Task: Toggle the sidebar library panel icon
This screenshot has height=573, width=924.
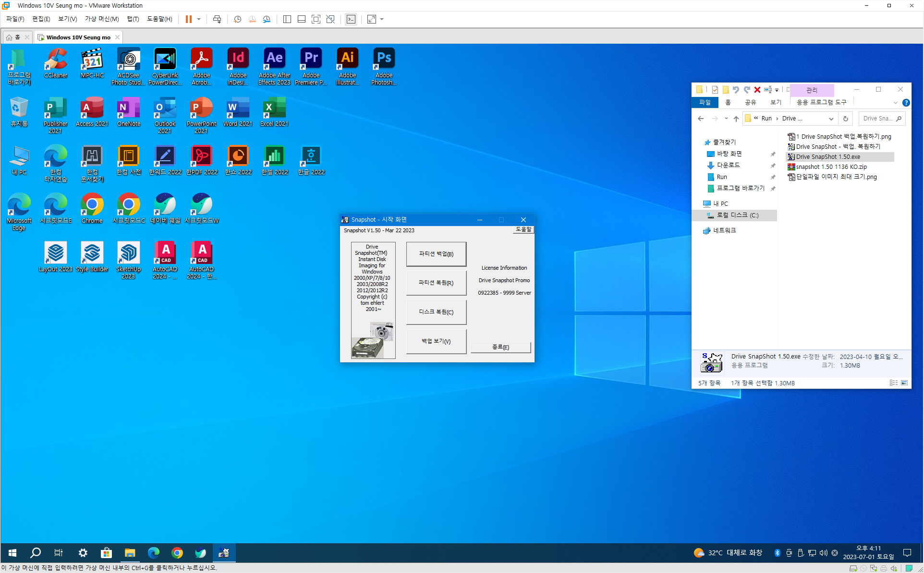Action: point(287,19)
